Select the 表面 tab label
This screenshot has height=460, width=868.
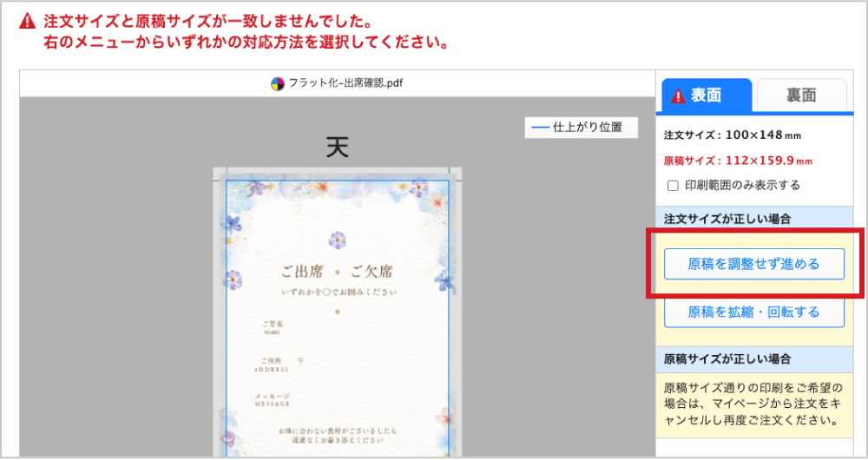706,95
